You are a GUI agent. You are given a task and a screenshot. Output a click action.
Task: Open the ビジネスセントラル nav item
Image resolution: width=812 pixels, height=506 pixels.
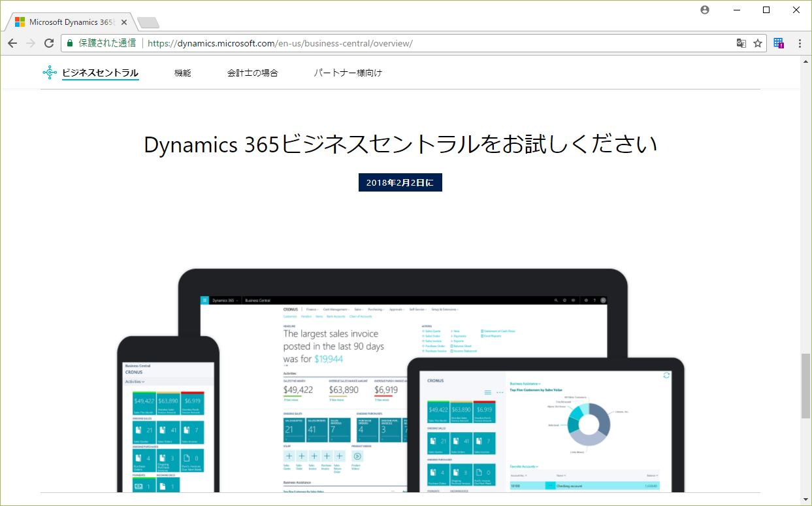point(101,73)
